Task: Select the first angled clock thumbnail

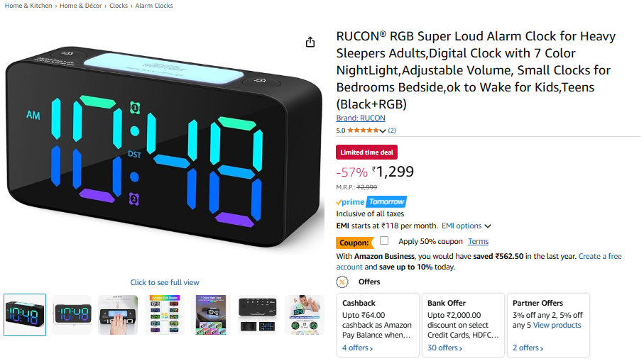Action: pos(25,315)
